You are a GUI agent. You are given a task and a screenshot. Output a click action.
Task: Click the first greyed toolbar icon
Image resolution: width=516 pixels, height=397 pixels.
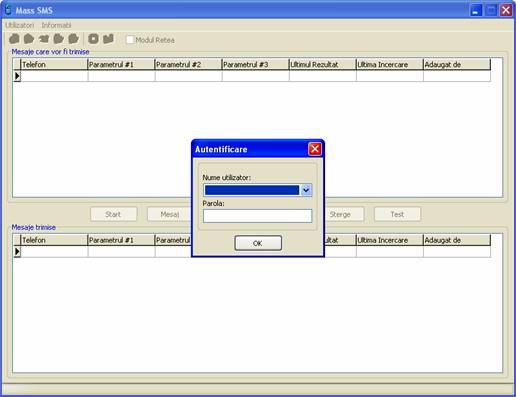pos(14,39)
